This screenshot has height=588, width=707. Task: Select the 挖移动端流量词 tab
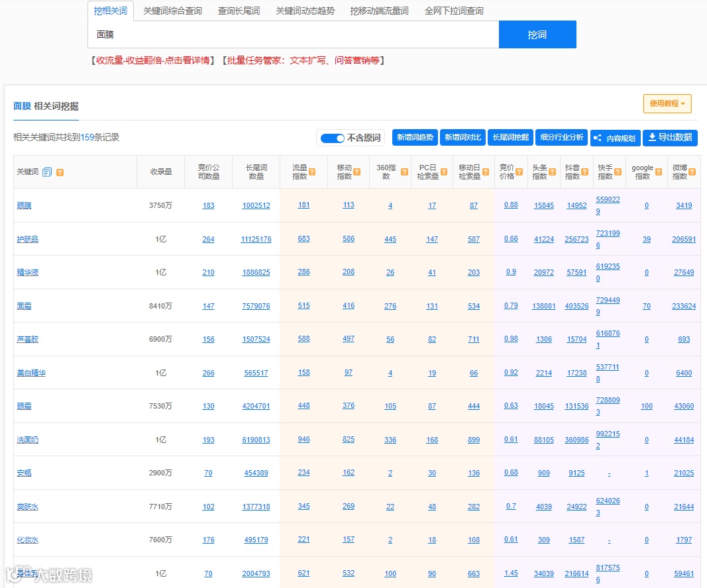(x=379, y=11)
